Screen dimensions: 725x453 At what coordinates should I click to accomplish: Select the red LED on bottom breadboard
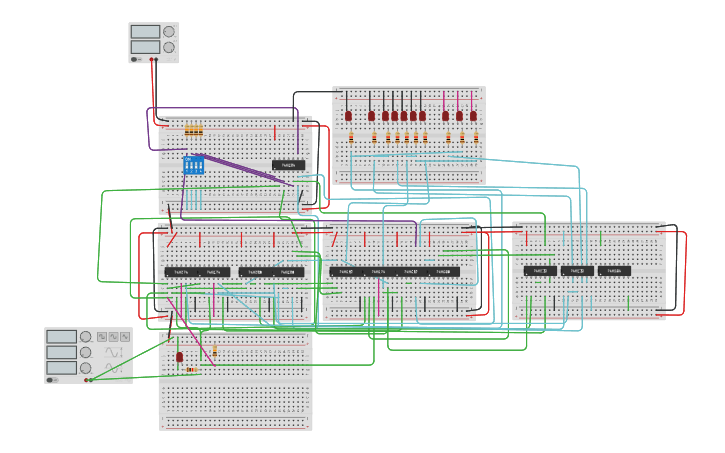tap(179, 357)
